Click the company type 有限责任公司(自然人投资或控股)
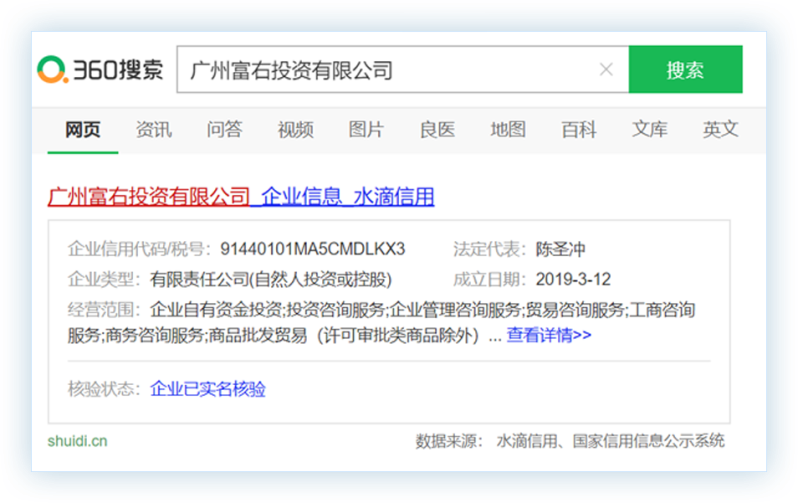The width and height of the screenshot is (798, 503). (x=271, y=279)
